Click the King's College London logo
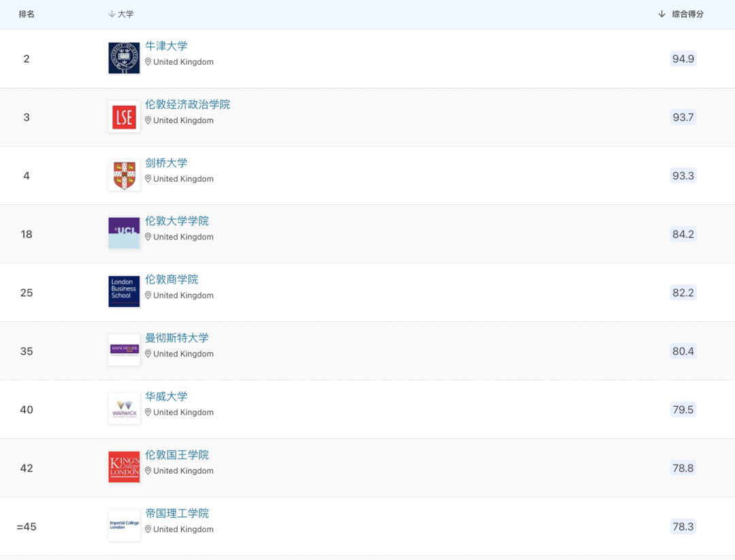Image resolution: width=735 pixels, height=560 pixels. pyautogui.click(x=125, y=467)
